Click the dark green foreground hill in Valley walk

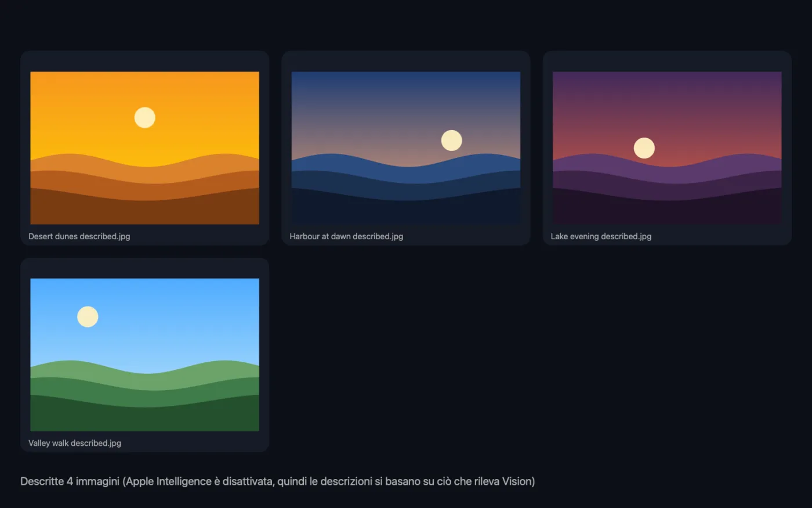[x=145, y=419]
